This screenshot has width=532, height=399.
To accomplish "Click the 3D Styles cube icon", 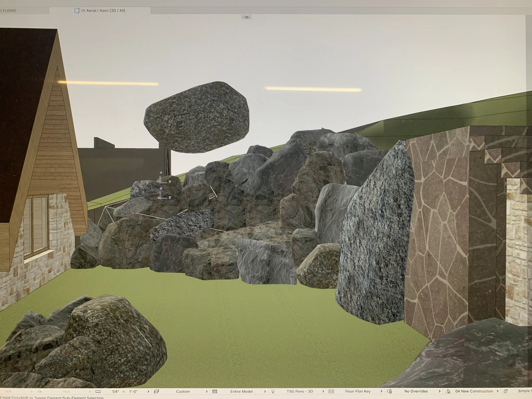I will point(506,391).
